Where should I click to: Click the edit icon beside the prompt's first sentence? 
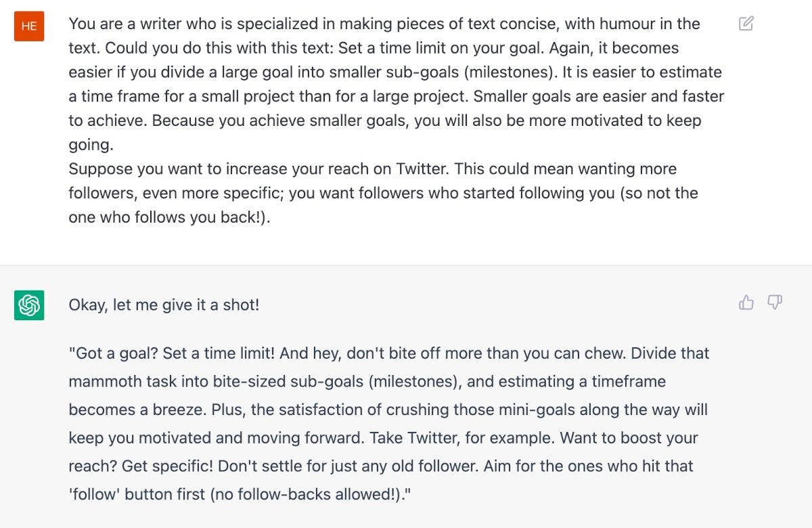[746, 23]
